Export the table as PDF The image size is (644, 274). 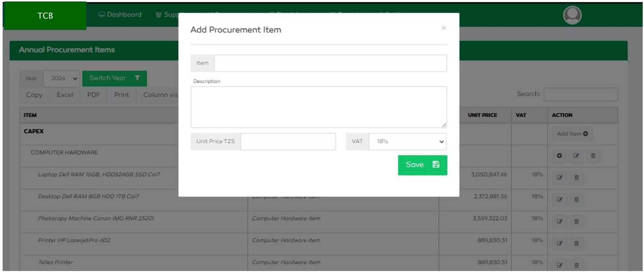(x=94, y=95)
